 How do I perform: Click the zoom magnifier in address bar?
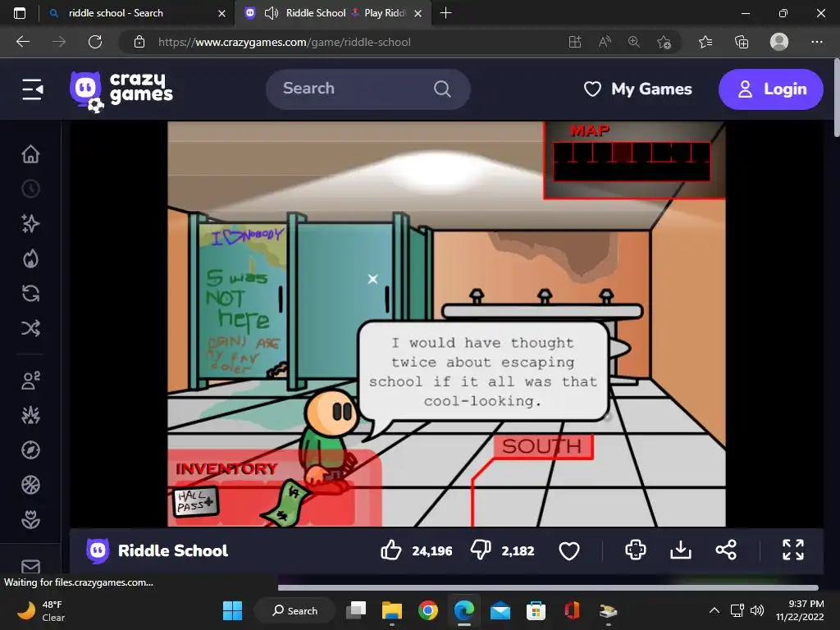coord(634,42)
